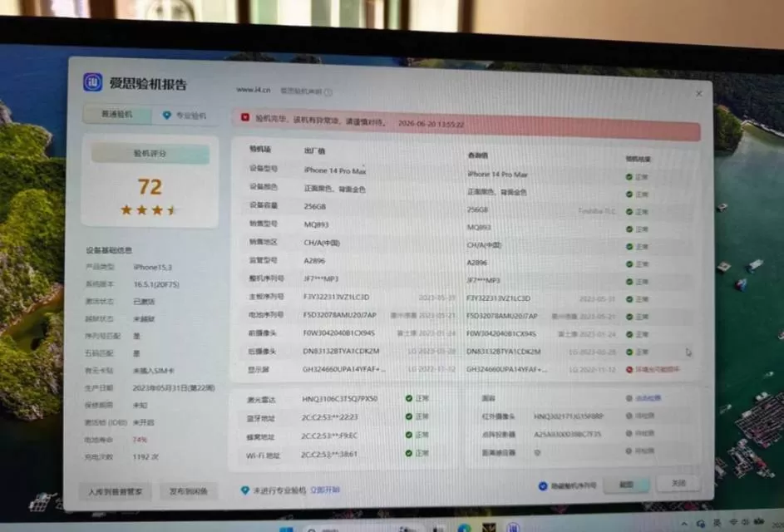The height and width of the screenshot is (532, 784).
Task: Click the green status icon in 设备颜色 row
Action: 629,194
